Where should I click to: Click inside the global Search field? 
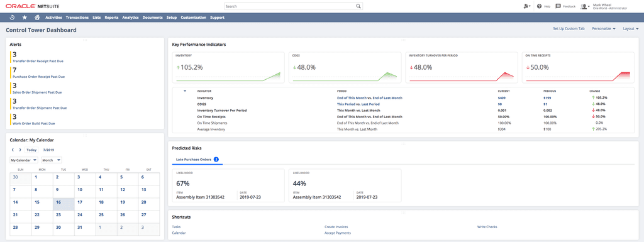[x=289, y=6]
